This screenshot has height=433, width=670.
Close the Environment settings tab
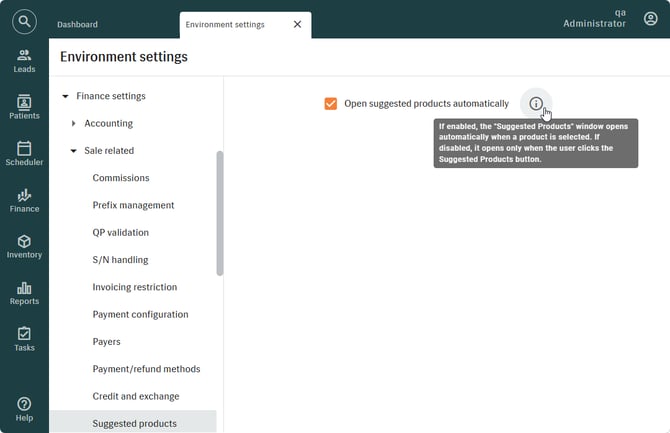coord(297,24)
